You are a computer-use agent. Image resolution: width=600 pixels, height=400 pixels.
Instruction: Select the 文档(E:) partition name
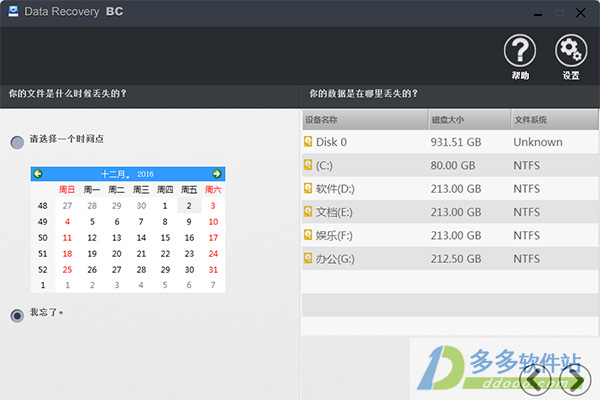click(334, 212)
